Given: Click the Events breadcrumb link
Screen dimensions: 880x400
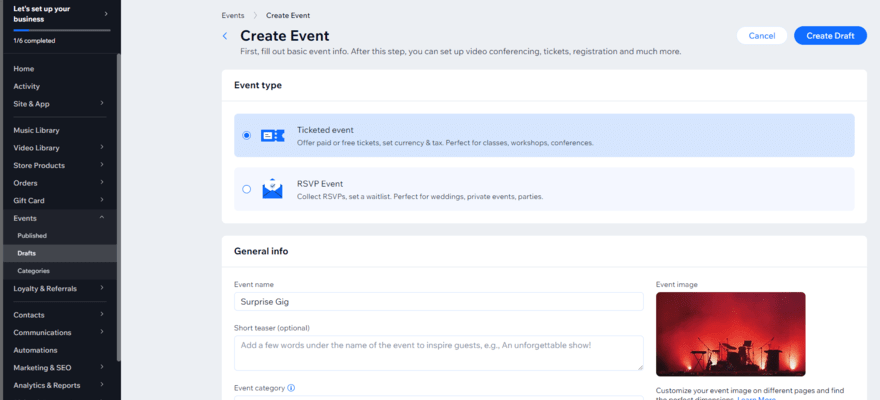Looking at the screenshot, I should [x=233, y=16].
